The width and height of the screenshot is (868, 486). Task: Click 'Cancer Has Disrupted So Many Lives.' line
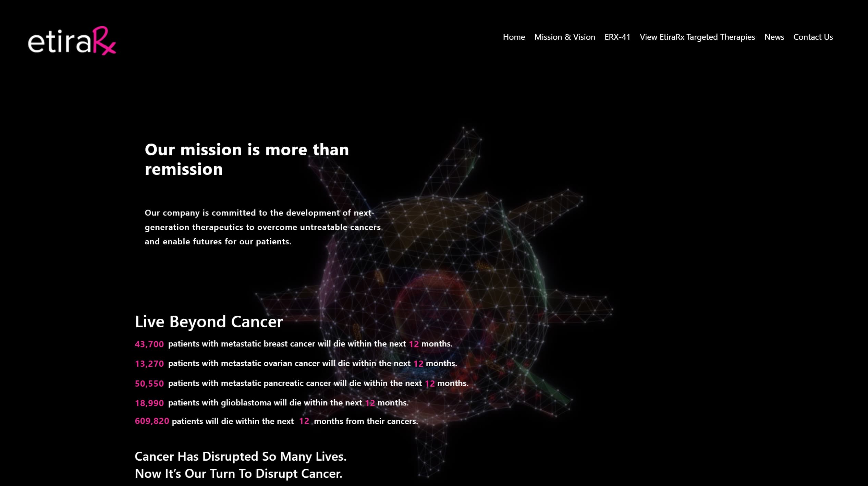[x=241, y=457]
